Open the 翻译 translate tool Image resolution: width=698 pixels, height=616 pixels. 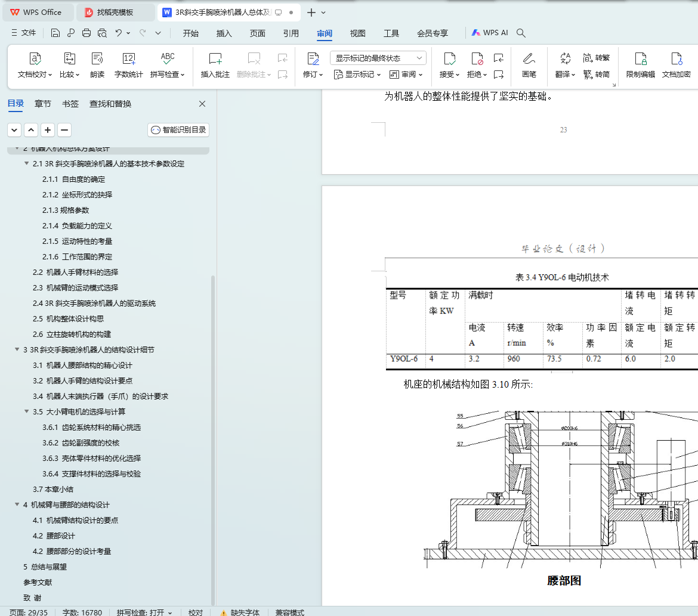[566, 65]
